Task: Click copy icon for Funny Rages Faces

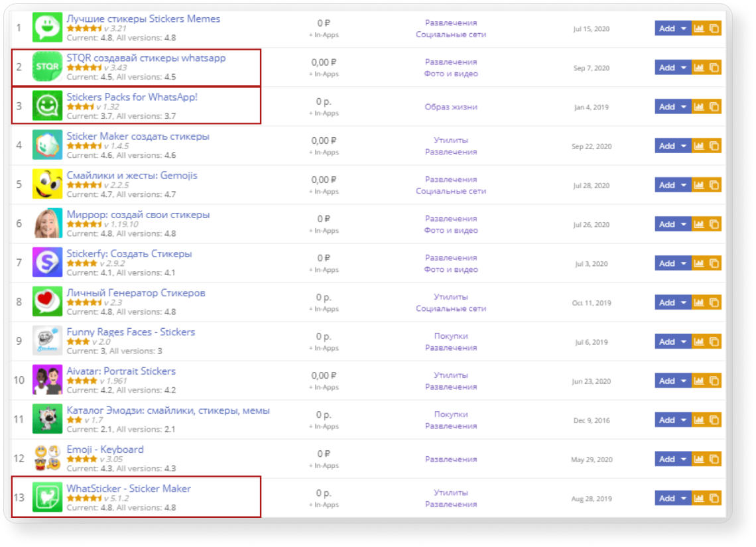Action: pos(714,341)
